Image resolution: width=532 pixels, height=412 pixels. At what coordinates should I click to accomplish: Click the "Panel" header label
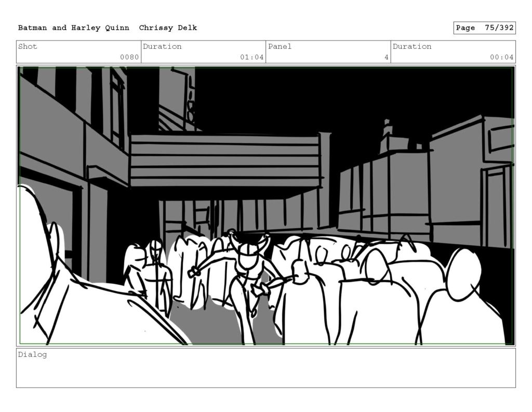coord(280,46)
